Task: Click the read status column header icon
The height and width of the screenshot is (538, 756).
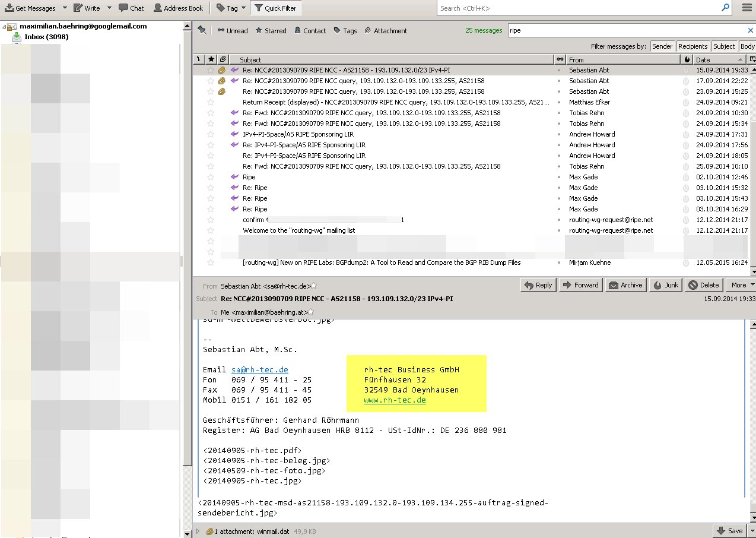Action: 560,59
